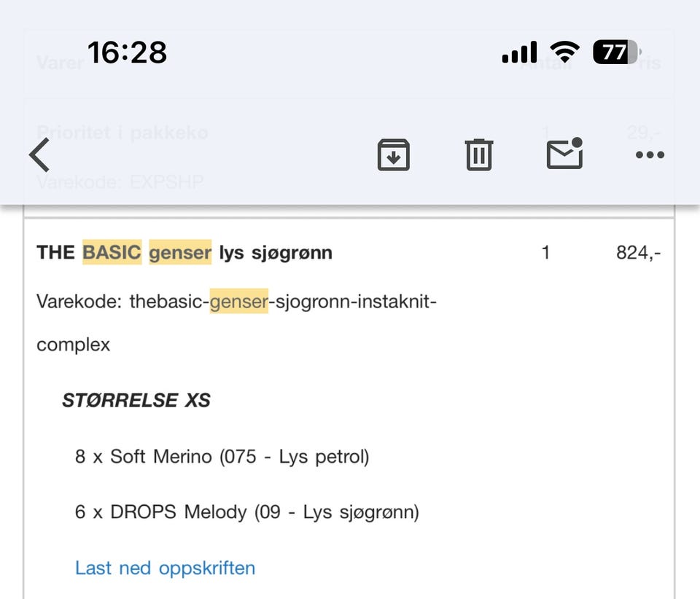This screenshot has width=700, height=599.
Task: Tap the Wi-Fi status icon
Action: (564, 52)
